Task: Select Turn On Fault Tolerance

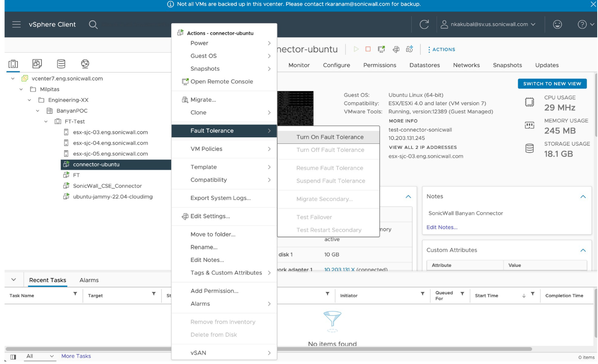Action: coord(330,137)
